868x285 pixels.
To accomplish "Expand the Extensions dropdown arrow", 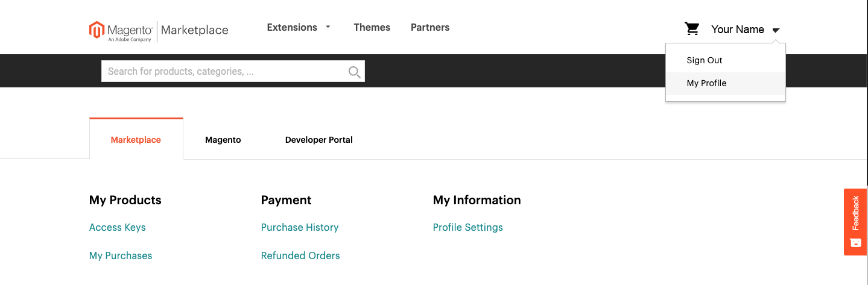I will 328,27.
